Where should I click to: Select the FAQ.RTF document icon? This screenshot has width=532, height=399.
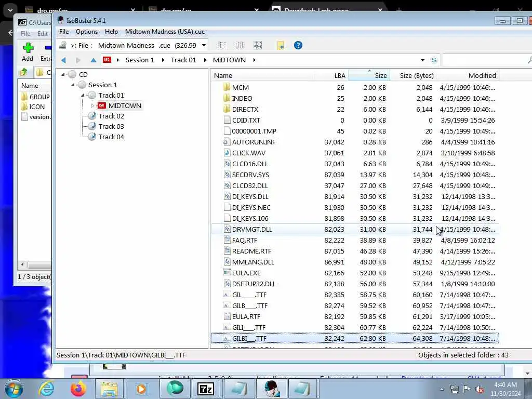227,240
